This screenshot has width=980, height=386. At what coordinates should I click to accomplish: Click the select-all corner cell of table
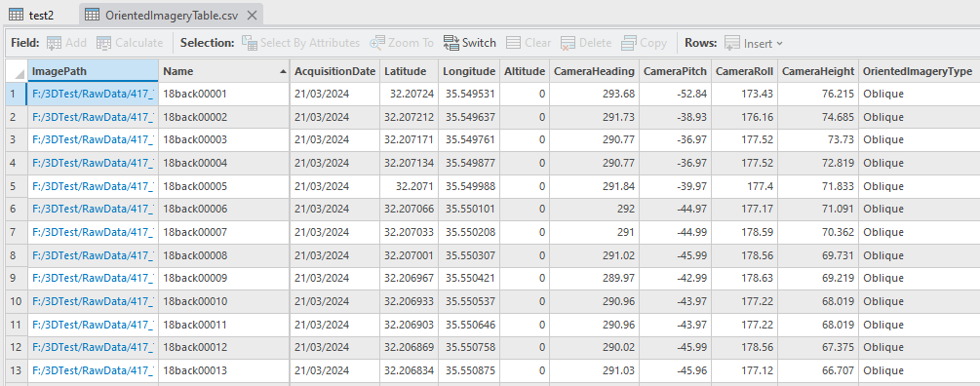(x=17, y=71)
